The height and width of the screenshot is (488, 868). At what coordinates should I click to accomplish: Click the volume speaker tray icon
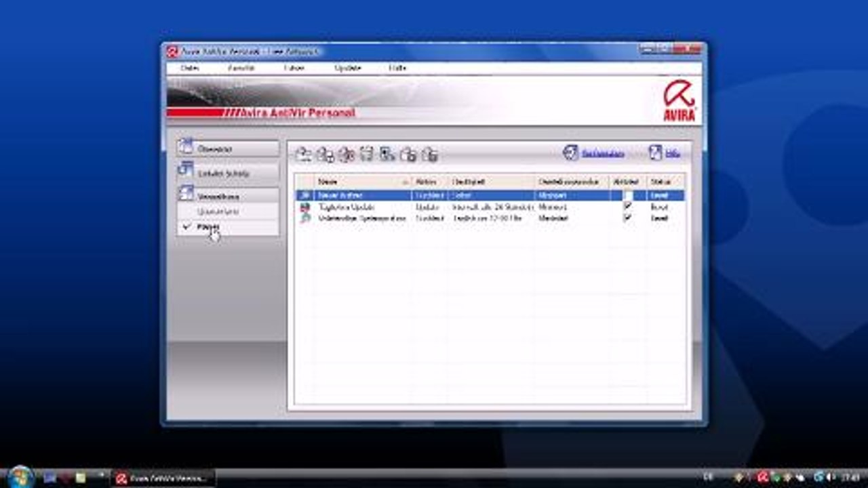pos(831,478)
